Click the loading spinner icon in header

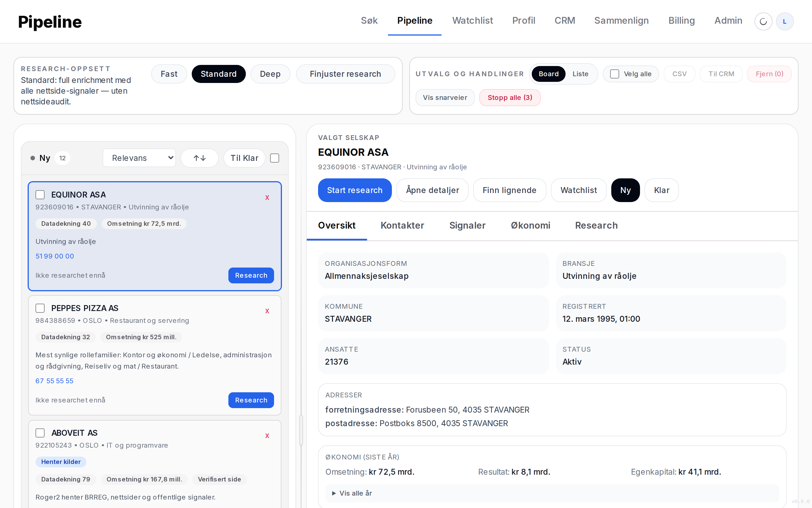tap(763, 21)
